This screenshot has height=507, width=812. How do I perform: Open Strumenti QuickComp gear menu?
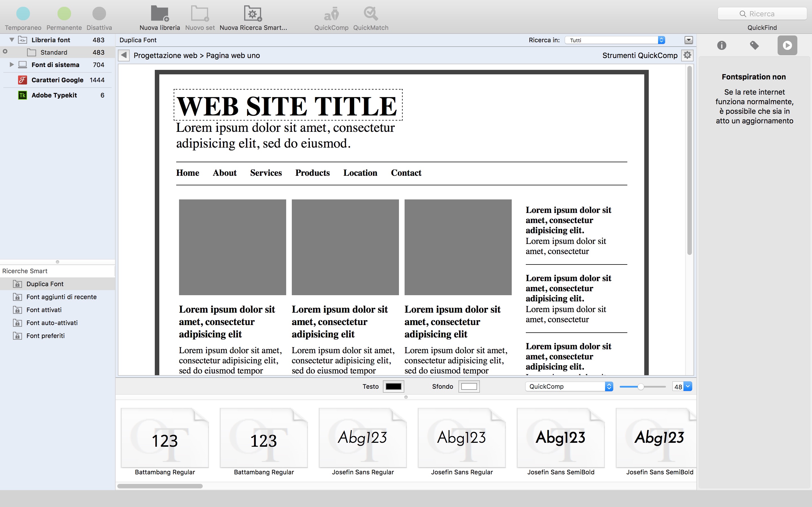click(x=687, y=55)
